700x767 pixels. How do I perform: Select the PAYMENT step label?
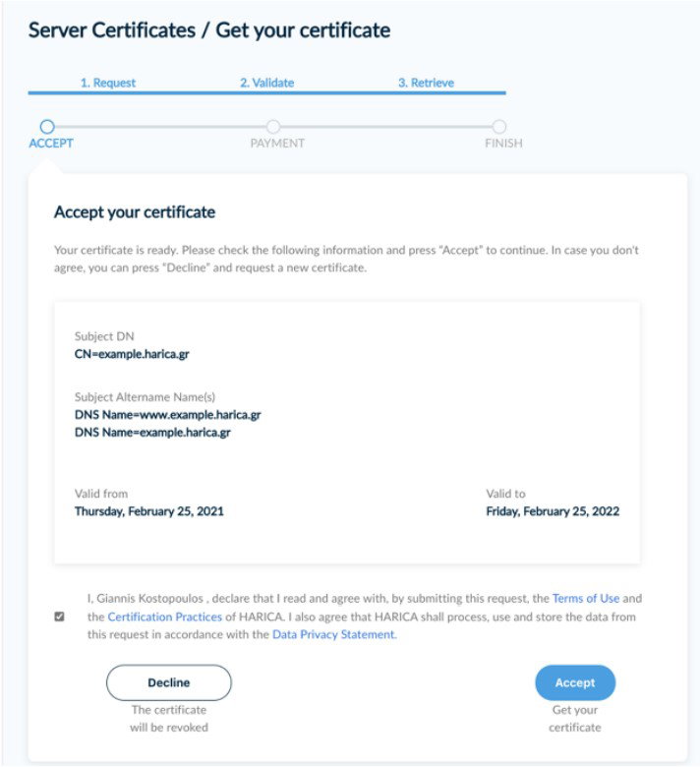coord(277,144)
